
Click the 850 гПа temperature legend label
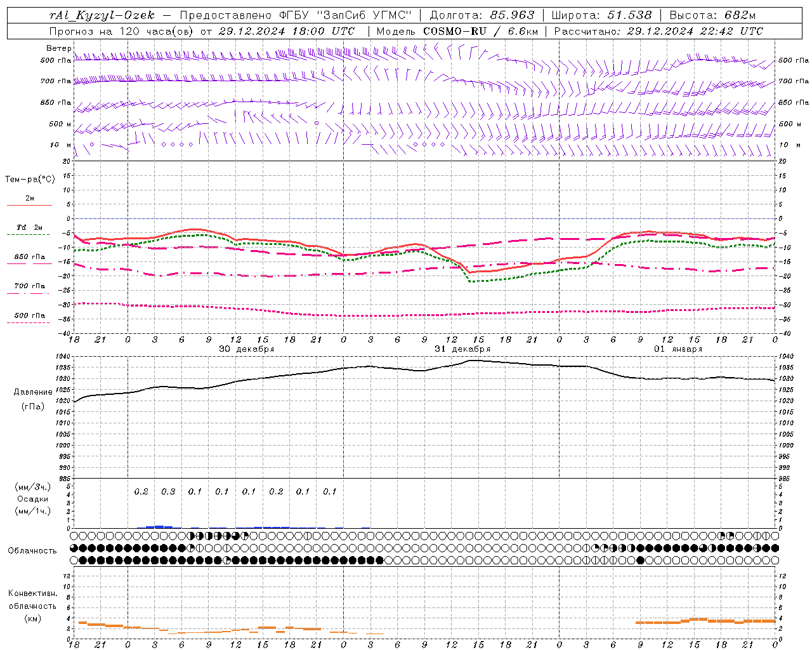(30, 257)
